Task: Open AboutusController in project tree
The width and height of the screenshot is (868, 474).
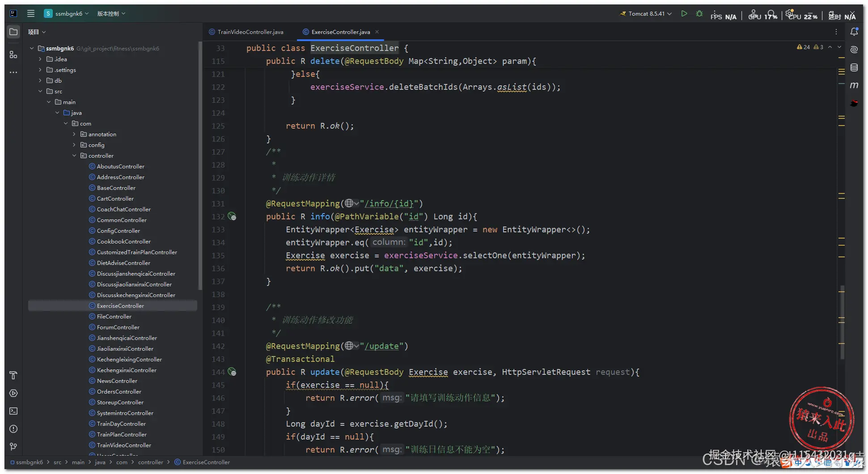Action: tap(120, 166)
